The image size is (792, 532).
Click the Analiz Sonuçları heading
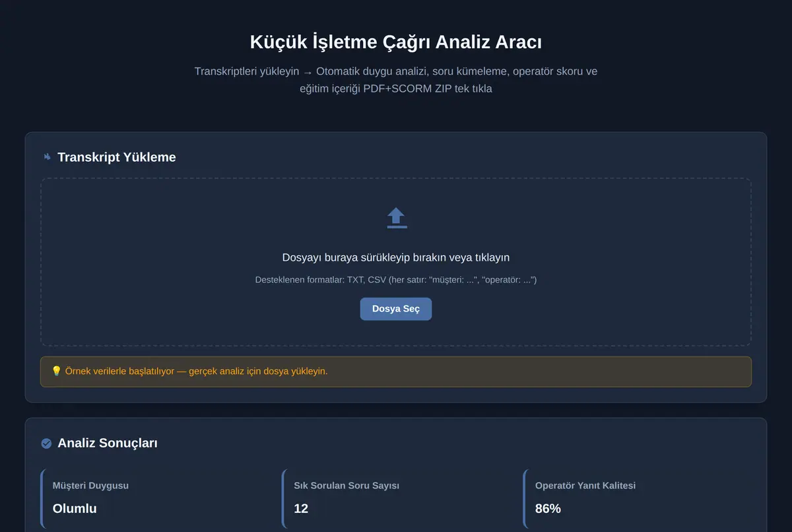point(108,443)
